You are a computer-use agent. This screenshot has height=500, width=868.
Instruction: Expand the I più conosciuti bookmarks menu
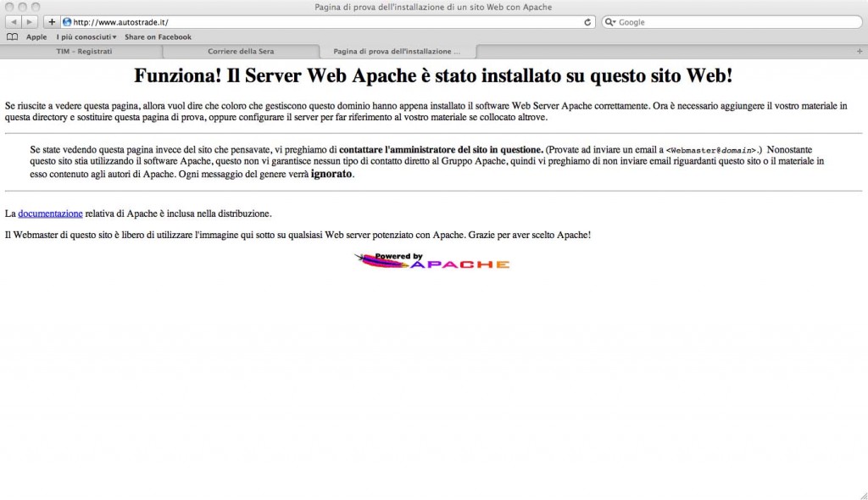coord(86,37)
